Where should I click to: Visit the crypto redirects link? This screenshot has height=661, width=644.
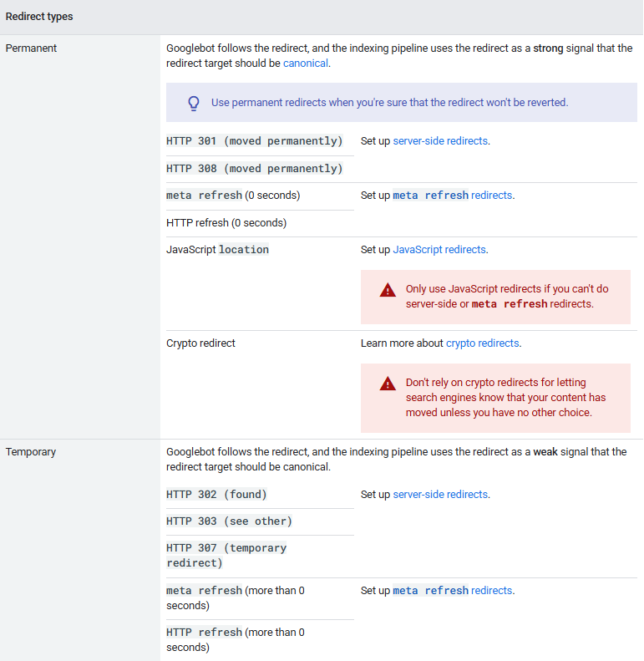(x=482, y=343)
